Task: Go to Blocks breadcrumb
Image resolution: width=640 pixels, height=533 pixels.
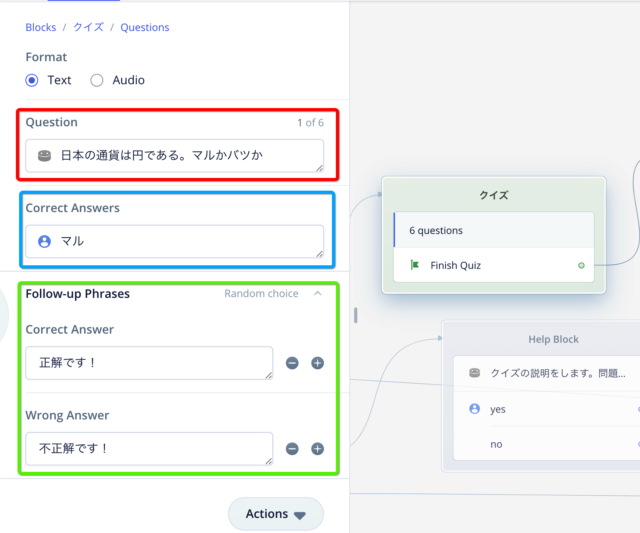Action: [x=41, y=27]
